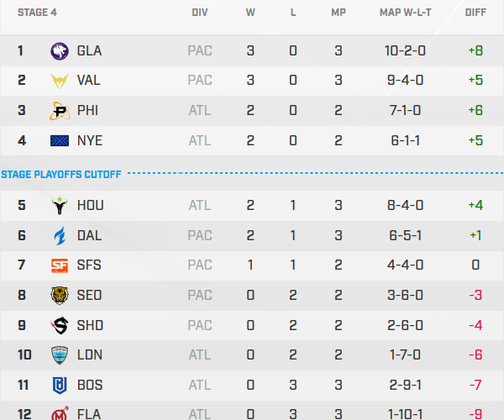This screenshot has height=420, width=504.
Task: Sort standings by DIV column header
Action: (x=200, y=13)
